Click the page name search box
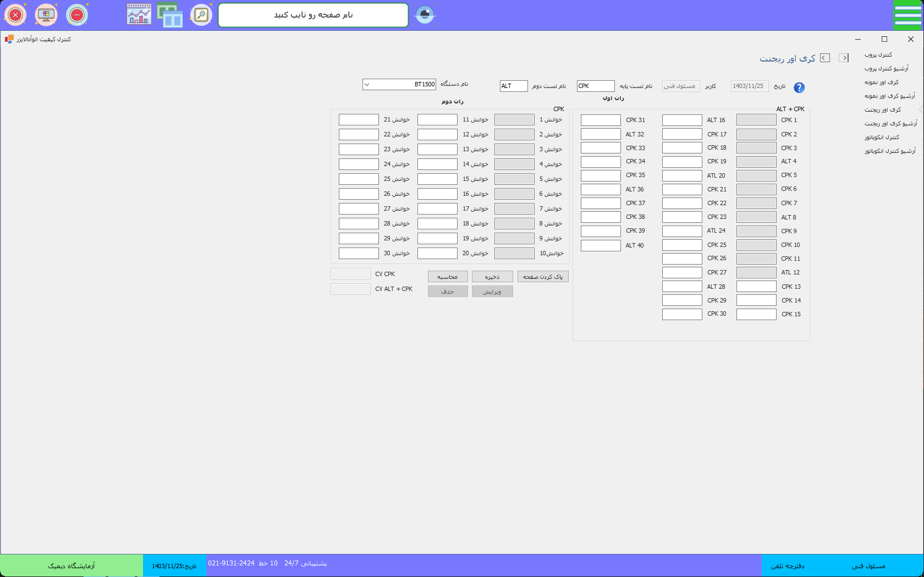This screenshot has width=924, height=577. point(313,15)
